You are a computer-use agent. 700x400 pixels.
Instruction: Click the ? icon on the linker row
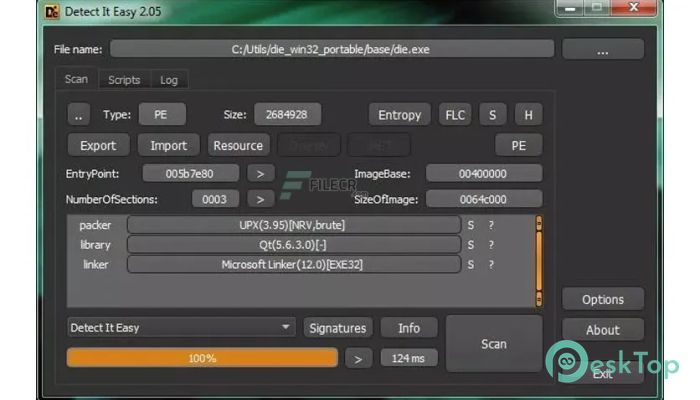(x=491, y=264)
